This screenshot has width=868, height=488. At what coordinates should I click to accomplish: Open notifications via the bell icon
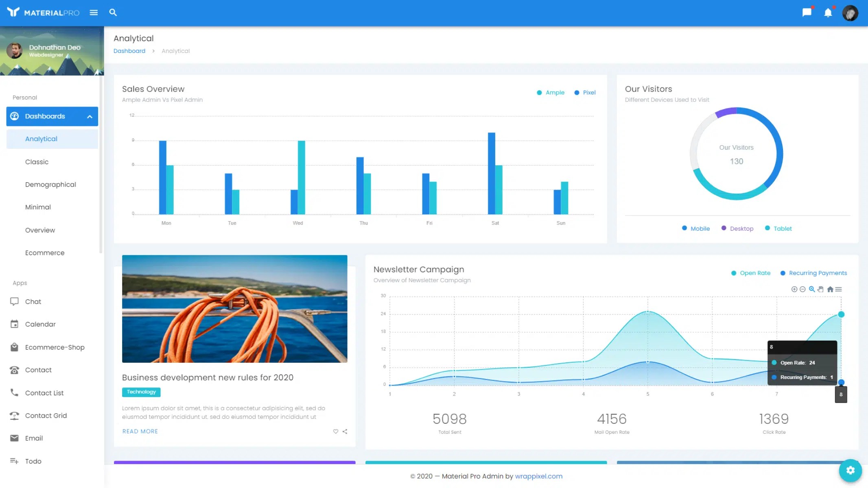828,13
